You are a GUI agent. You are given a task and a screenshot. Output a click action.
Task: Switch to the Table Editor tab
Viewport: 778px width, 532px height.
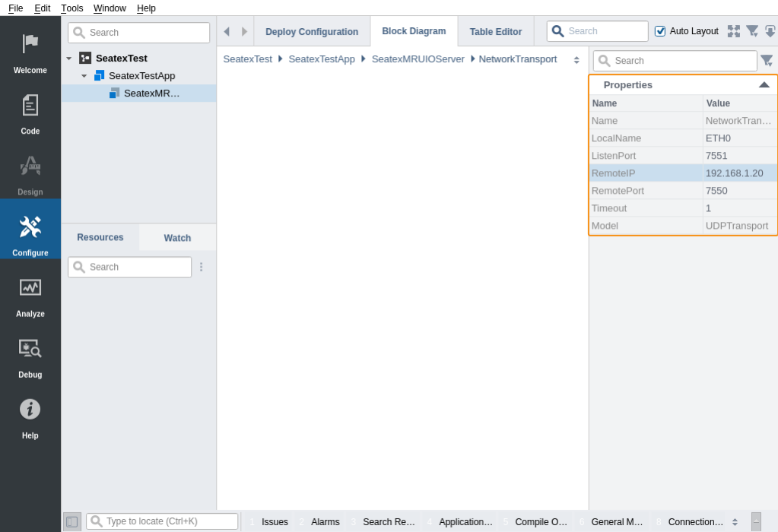(x=495, y=32)
